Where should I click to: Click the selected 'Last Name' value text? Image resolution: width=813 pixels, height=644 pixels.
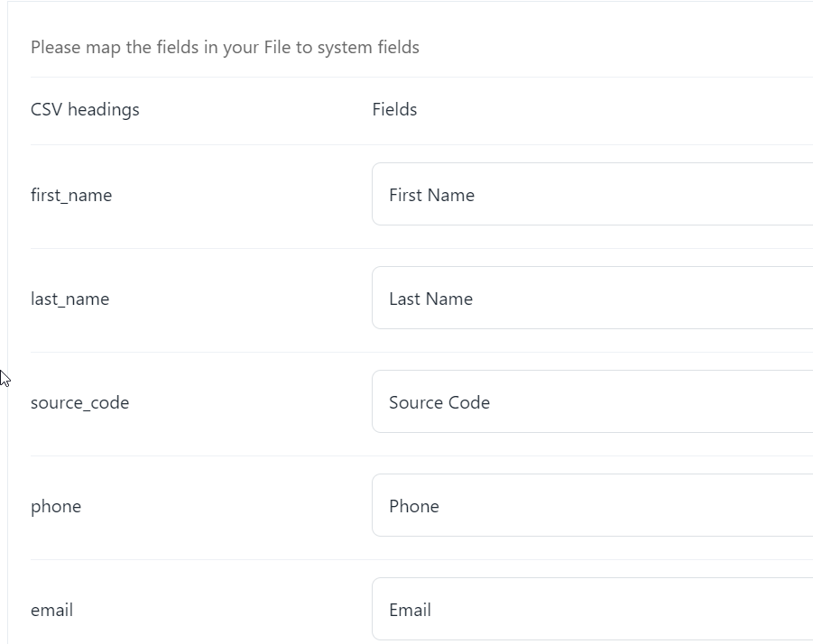(x=430, y=299)
